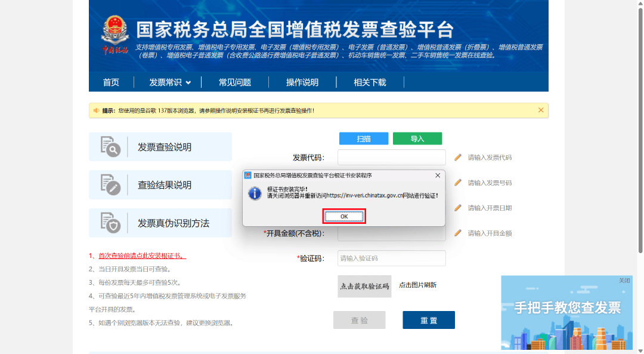The height and width of the screenshot is (354, 644).
Task: Expand the 发票常识 dropdown menu
Action: tap(170, 82)
